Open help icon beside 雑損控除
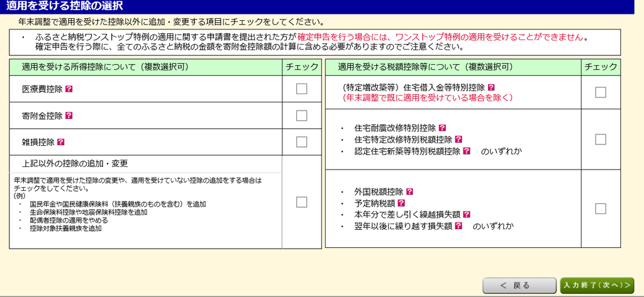This screenshot has width=644, height=297. (61, 142)
